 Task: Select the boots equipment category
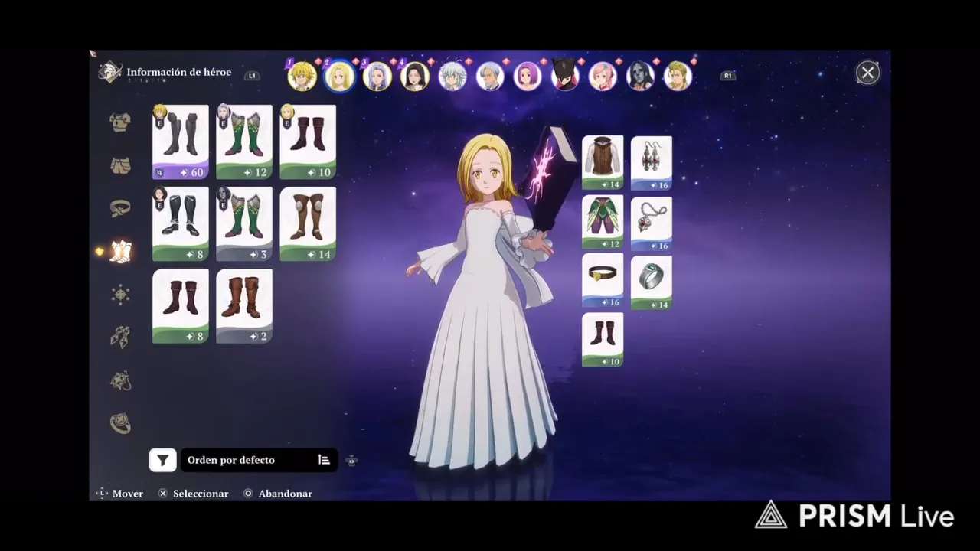pos(120,251)
